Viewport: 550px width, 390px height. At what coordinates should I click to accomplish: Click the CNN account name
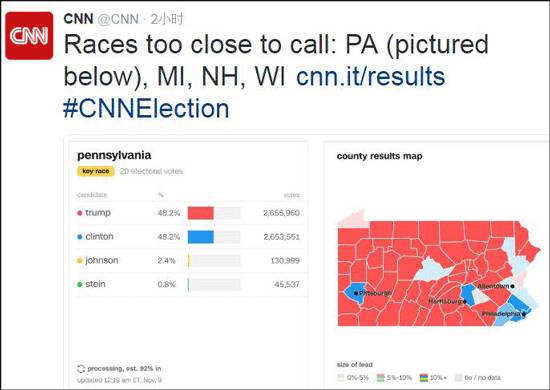point(78,19)
